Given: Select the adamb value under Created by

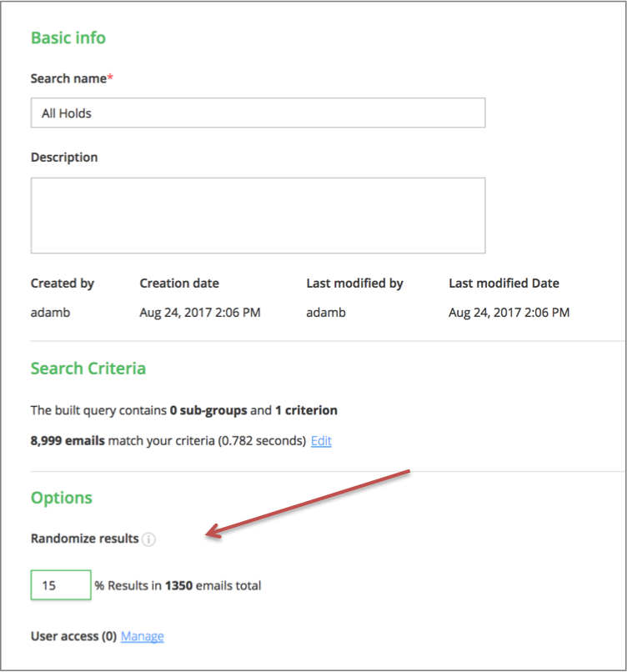Looking at the screenshot, I should (x=48, y=313).
